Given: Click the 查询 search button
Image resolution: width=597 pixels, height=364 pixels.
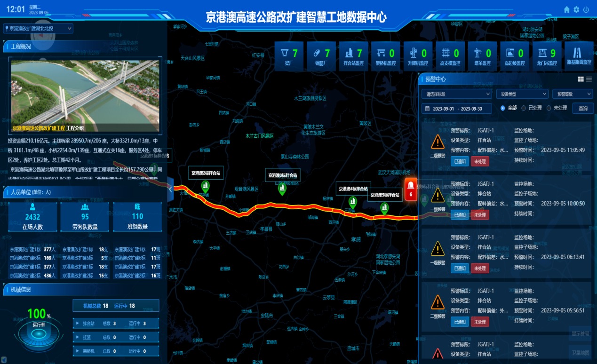Looking at the screenshot, I should click(583, 109).
